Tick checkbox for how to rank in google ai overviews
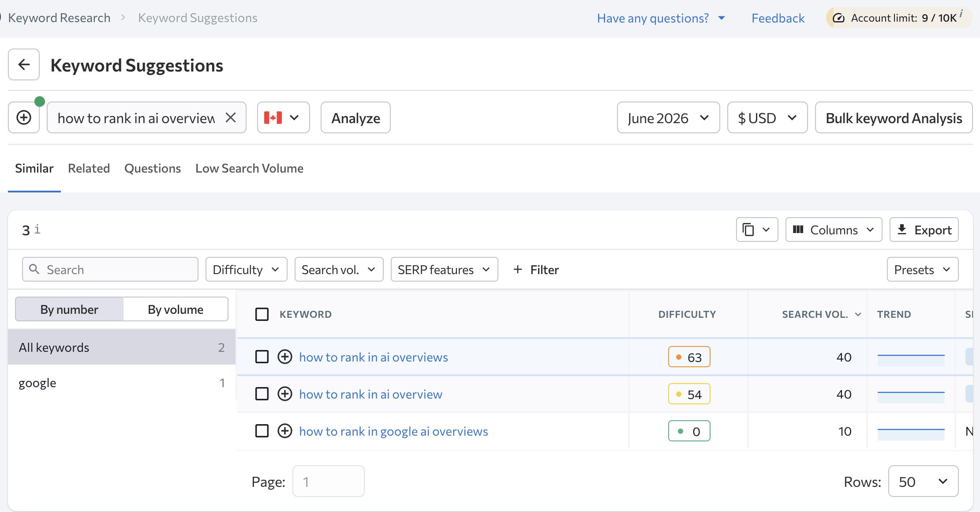 (262, 431)
